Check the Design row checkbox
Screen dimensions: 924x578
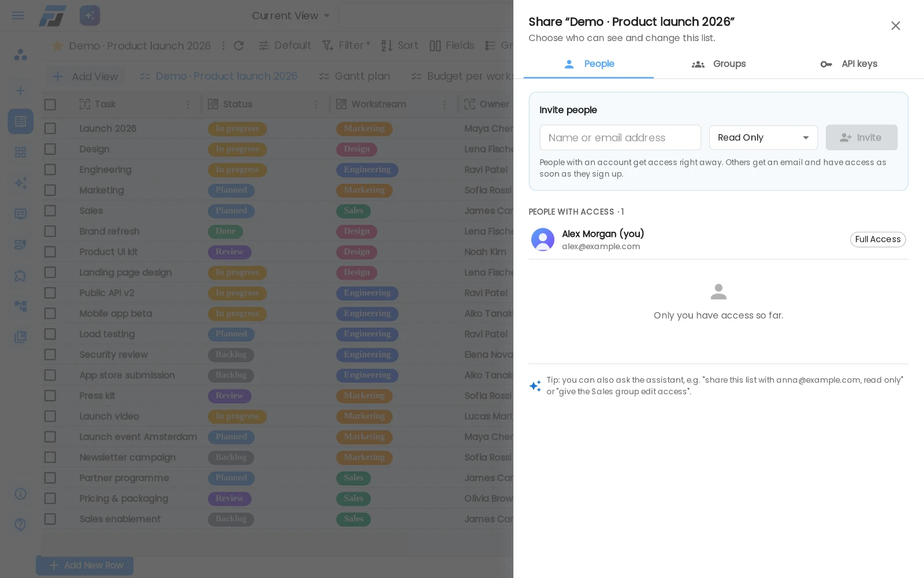(50, 149)
